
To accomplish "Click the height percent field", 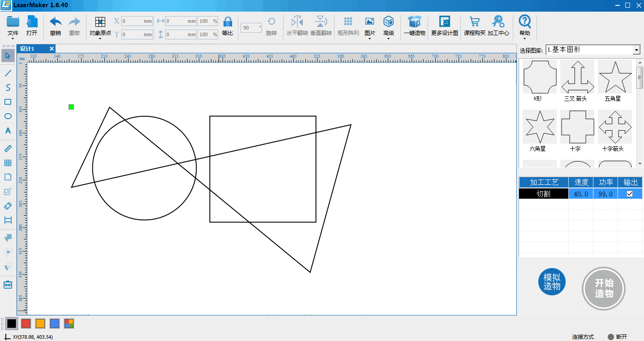I will (208, 34).
